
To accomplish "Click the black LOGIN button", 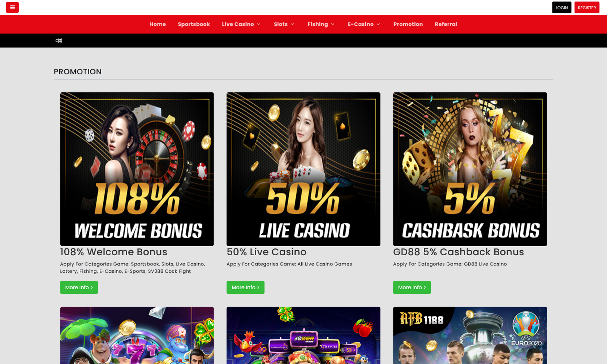I will [561, 8].
